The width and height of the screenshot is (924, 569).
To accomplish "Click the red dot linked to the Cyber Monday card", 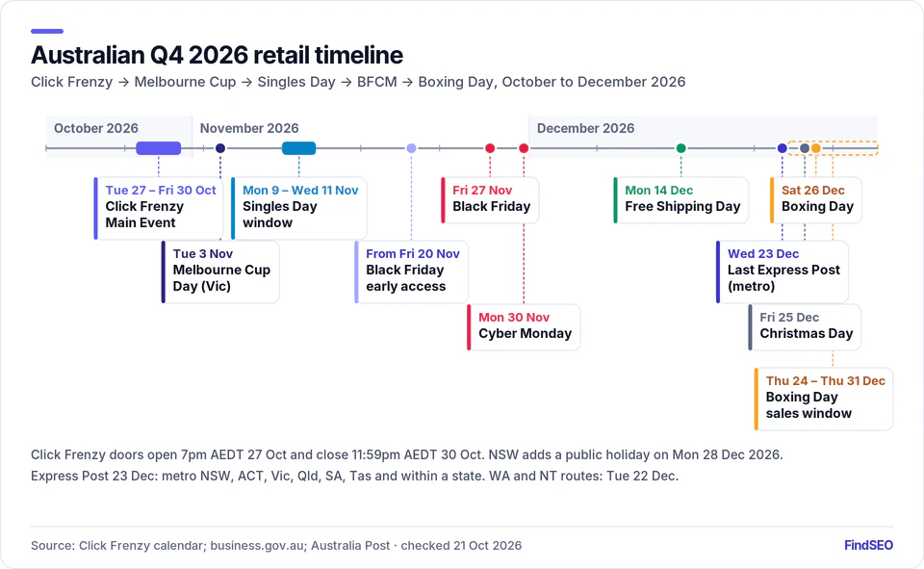I will pos(524,148).
